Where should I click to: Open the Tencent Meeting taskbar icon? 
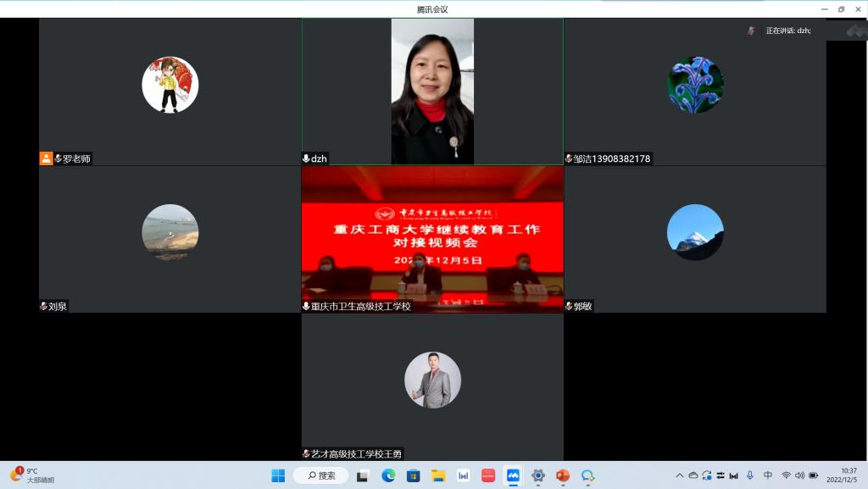coord(513,475)
